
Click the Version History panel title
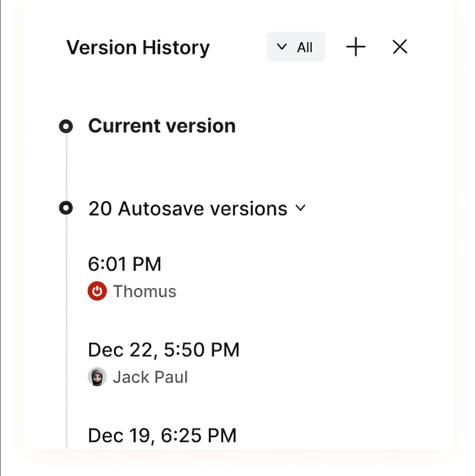pos(138,47)
